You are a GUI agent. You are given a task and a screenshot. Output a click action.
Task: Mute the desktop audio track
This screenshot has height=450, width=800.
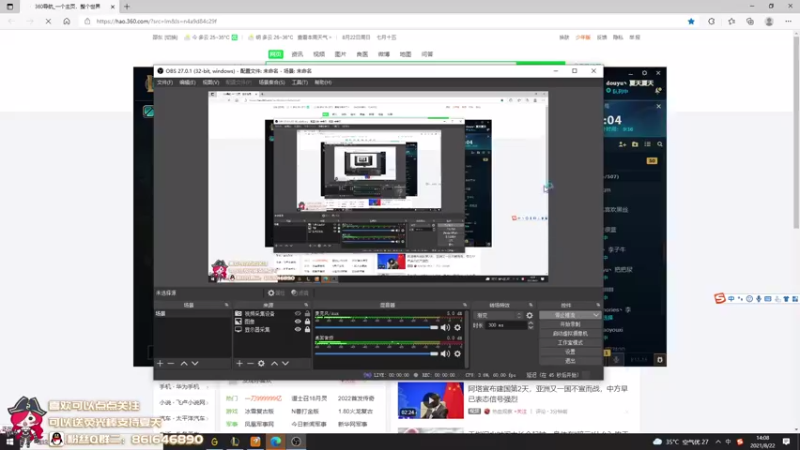pos(445,354)
